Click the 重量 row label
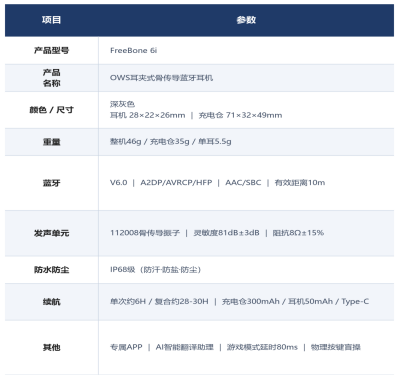This screenshot has width=399, height=379. coord(52,142)
